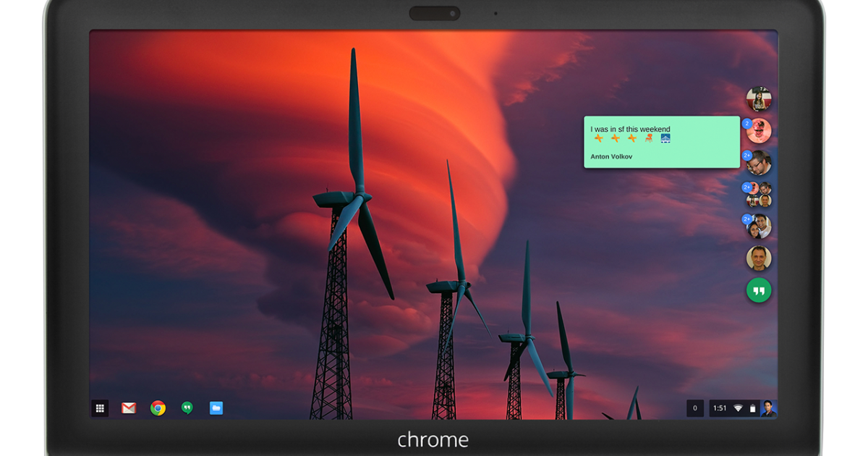Launch Gmail from the shelf
Image resolution: width=868 pixels, height=456 pixels.
(x=129, y=408)
